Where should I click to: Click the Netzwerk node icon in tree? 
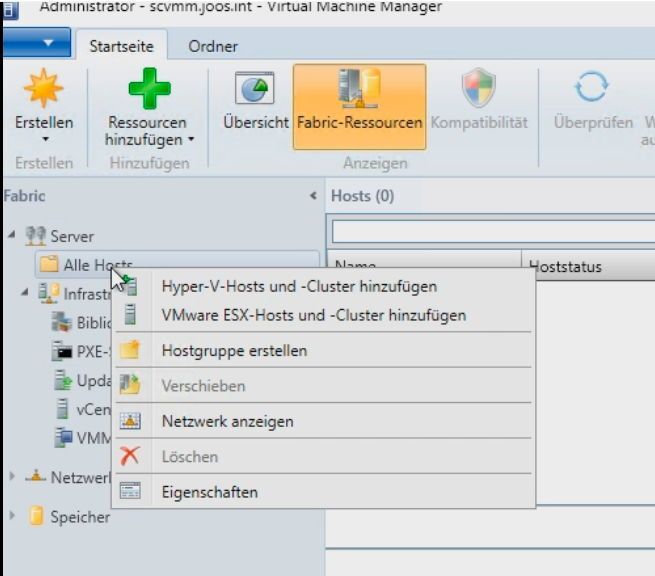[x=36, y=476]
